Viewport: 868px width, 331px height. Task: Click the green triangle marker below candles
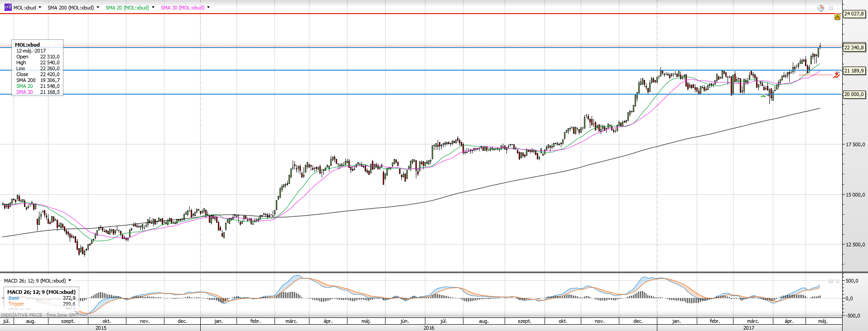(x=763, y=96)
